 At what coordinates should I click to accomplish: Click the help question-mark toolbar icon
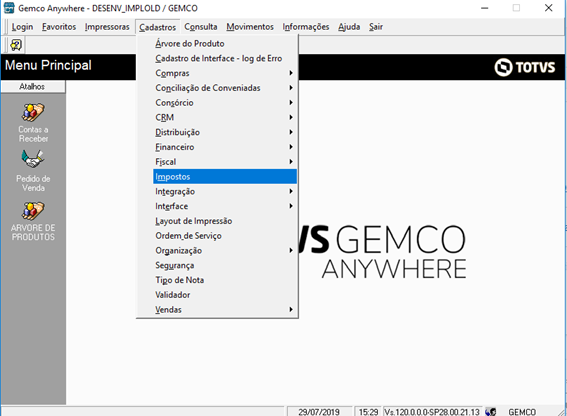tap(16, 45)
